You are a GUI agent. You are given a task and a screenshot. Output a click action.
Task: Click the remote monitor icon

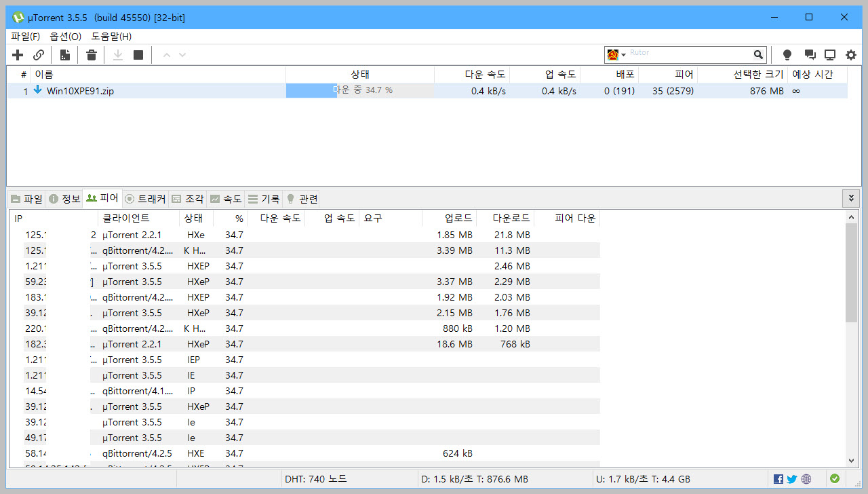click(830, 55)
